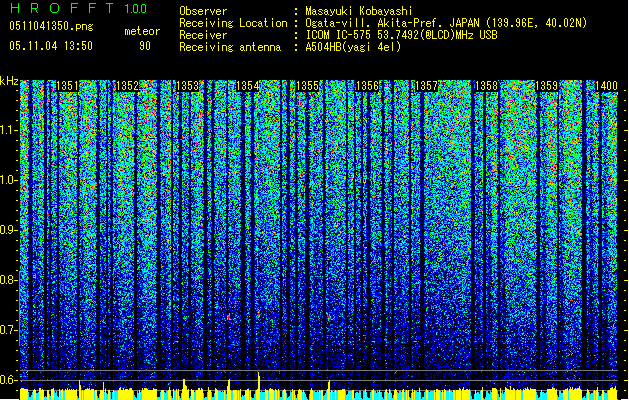Screen dimensions: 629x400
Task: Click the kHz axis unit label
Action: click(9, 81)
